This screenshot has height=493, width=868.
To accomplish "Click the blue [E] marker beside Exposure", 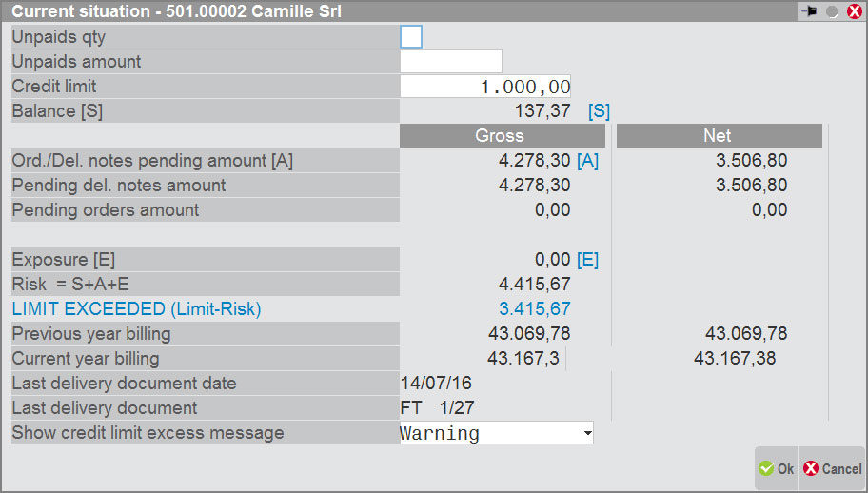I will click(x=587, y=260).
